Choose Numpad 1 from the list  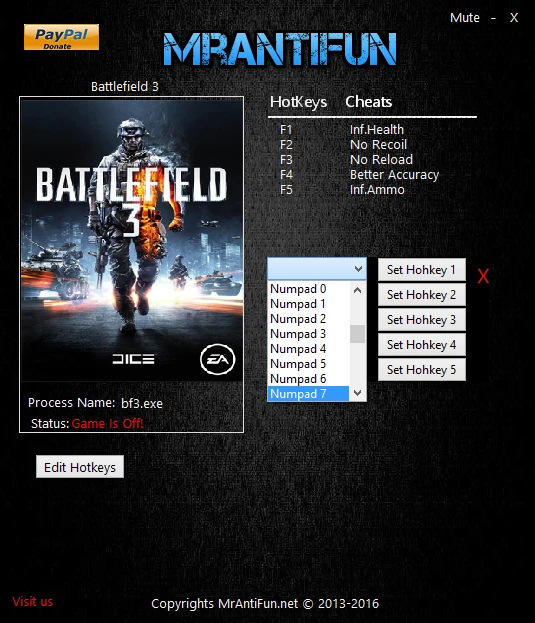308,304
